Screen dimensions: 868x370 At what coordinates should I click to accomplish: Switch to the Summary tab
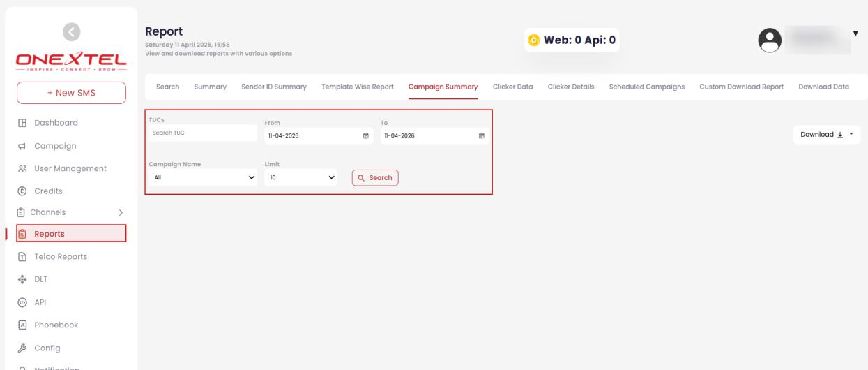tap(210, 87)
